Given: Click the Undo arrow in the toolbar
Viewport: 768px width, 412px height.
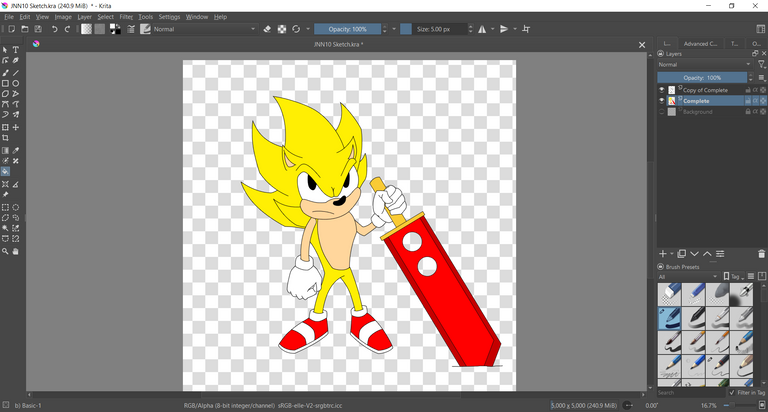Looking at the screenshot, I should click(x=54, y=29).
